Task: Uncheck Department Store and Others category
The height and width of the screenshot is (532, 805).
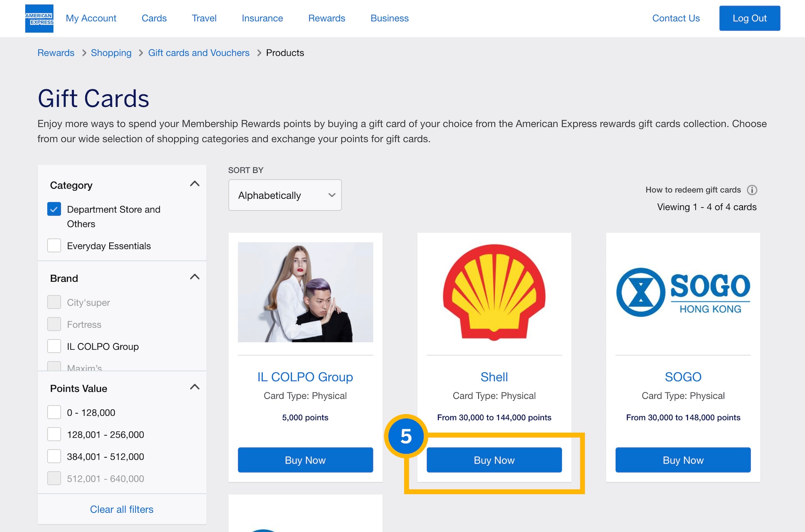Action: (54, 209)
